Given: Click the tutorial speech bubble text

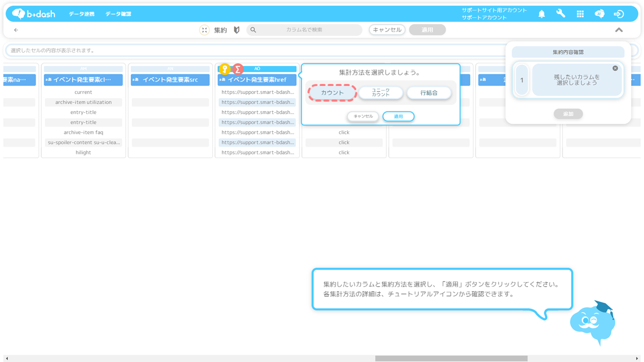Looking at the screenshot, I should click(x=441, y=289).
